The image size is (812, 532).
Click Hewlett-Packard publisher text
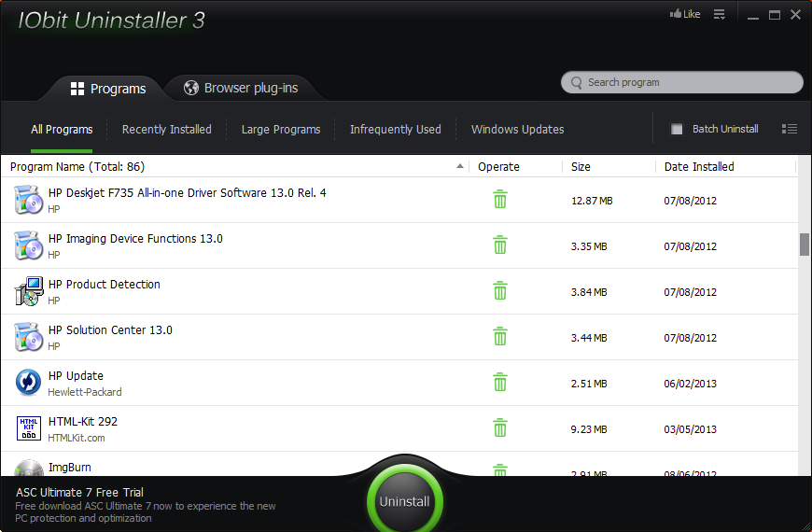[85, 392]
